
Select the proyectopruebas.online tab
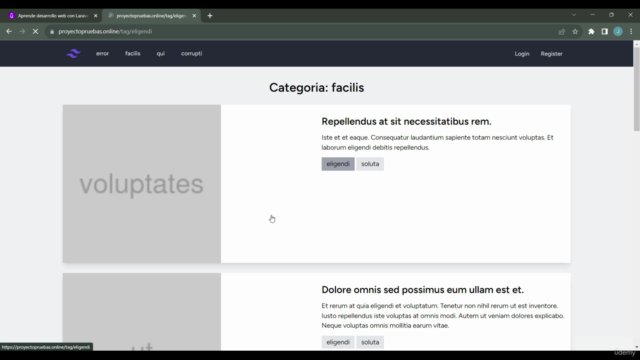[151, 16]
